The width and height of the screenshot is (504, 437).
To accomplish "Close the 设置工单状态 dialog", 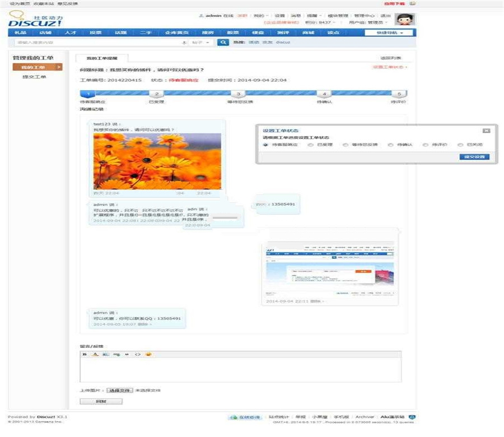I will pyautogui.click(x=486, y=131).
